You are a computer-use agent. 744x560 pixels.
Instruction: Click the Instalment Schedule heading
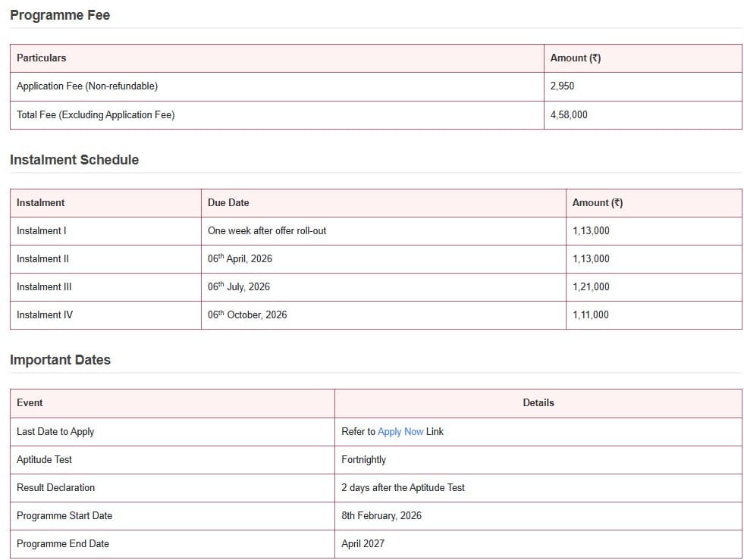point(74,160)
